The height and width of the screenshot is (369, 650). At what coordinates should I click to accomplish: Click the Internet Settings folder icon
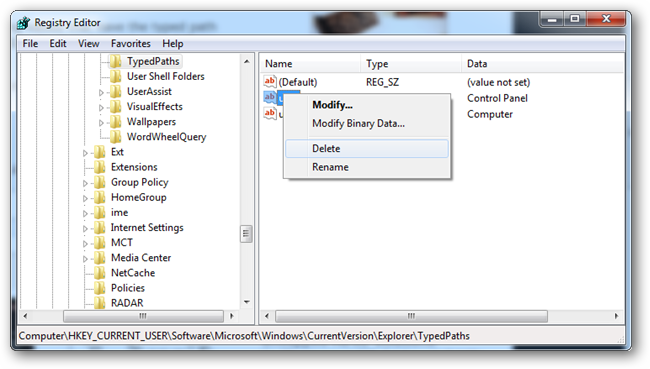click(99, 228)
